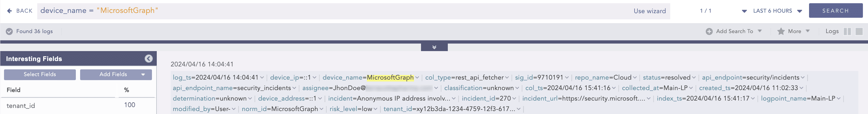The height and width of the screenshot is (114, 868).
Task: Expand the Add Fields dropdown arrow
Action: (143, 74)
